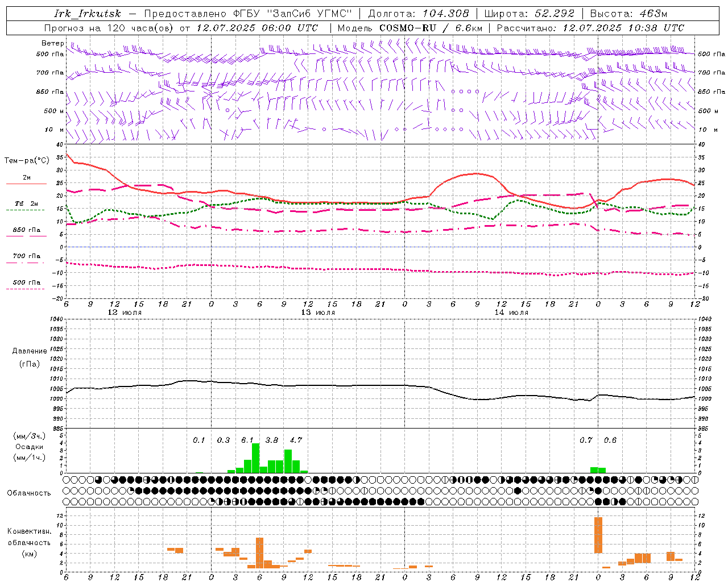Click the 12 июля date label
Image resolution: width=728 pixels, height=582 pixels.
coord(125,312)
